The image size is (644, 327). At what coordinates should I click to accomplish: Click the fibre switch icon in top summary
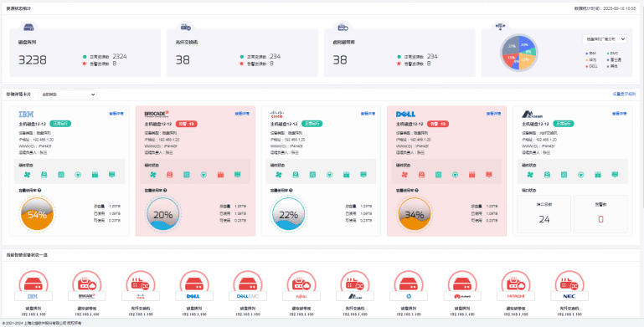tap(186, 28)
